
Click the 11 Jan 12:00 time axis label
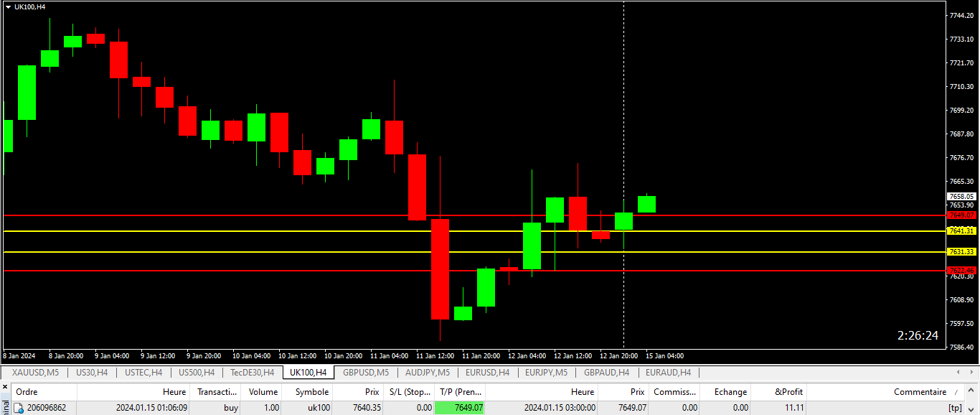[435, 356]
